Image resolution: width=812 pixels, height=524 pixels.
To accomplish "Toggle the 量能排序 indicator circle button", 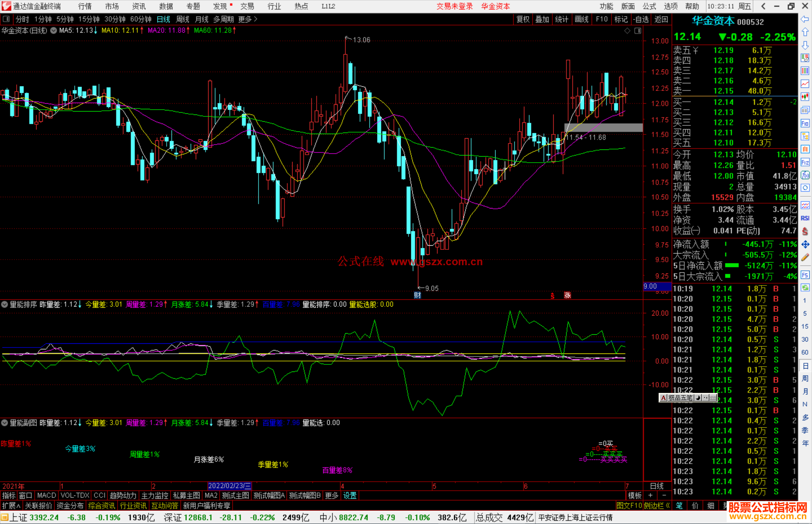I will coord(5,304).
